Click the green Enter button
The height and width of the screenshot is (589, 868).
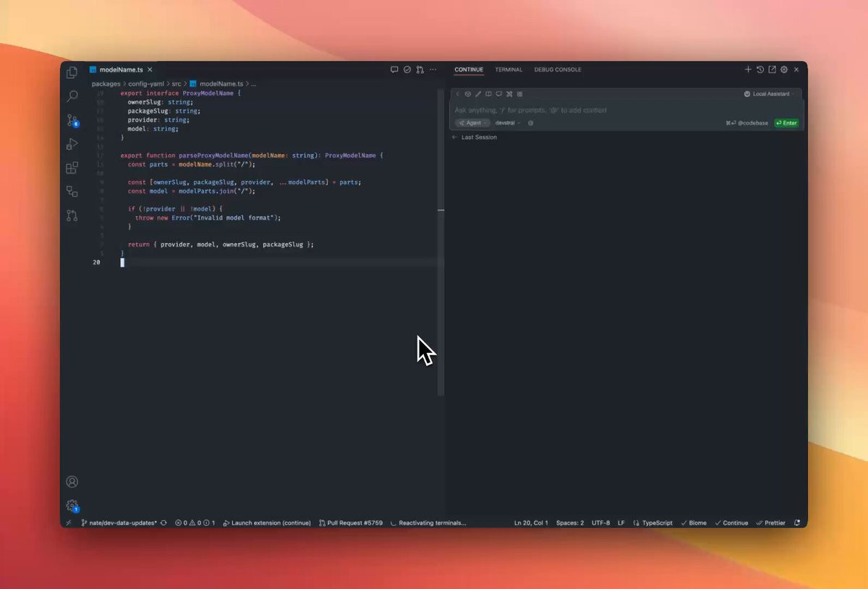[786, 123]
